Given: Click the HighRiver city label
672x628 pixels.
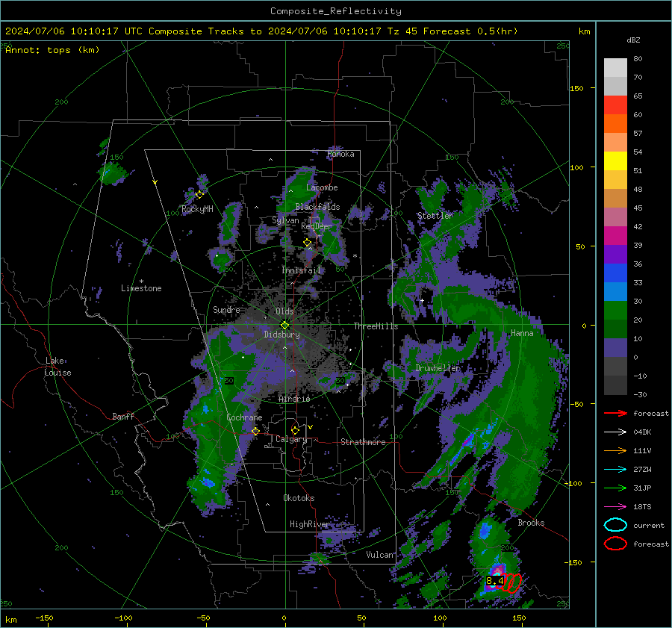Looking at the screenshot, I should (x=309, y=524).
